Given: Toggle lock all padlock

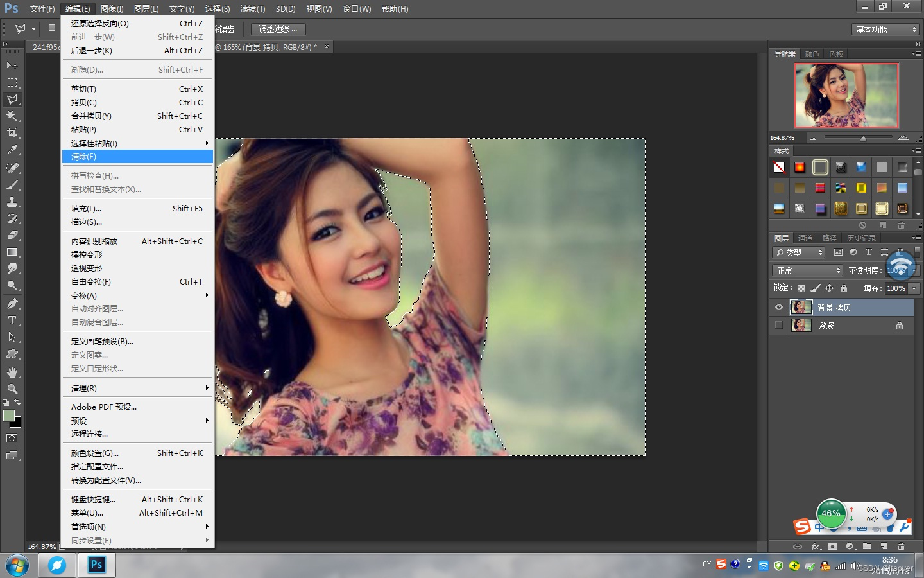Looking at the screenshot, I should click(844, 288).
